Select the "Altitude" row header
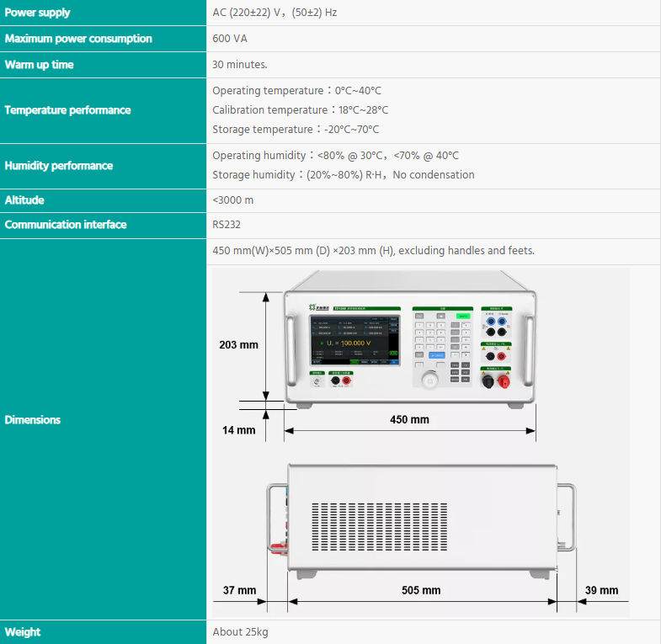Viewport: 661px width, 644px height. 24,200
